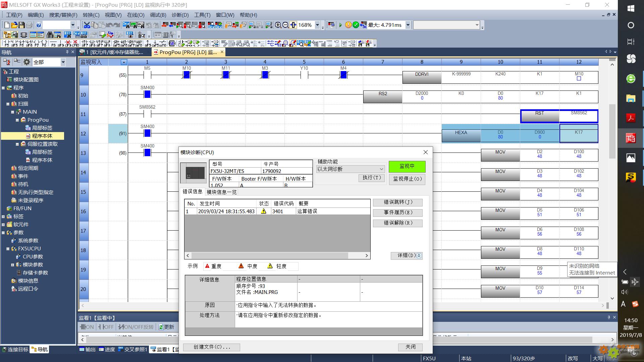The height and width of the screenshot is (362, 644).
Task: Open the 转换(C) menu
Action: [91, 15]
